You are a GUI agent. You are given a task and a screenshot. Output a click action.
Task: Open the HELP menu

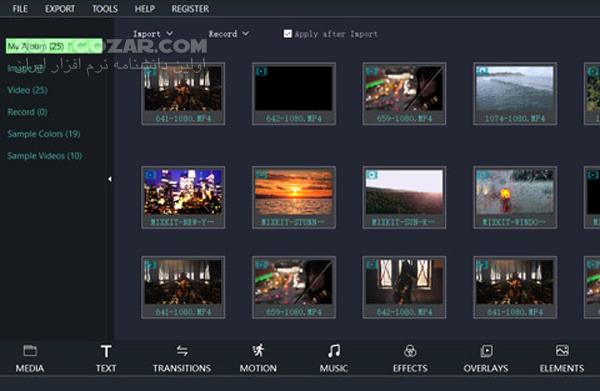[145, 8]
